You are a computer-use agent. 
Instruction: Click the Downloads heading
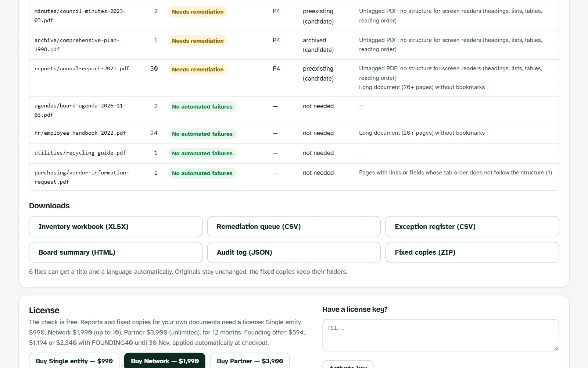pyautogui.click(x=49, y=206)
